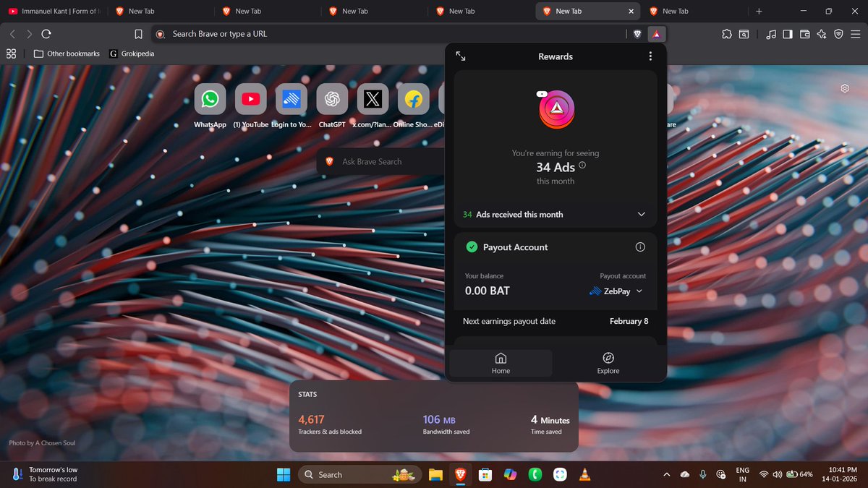Open the ZebPay payout account dropdown

(616, 291)
